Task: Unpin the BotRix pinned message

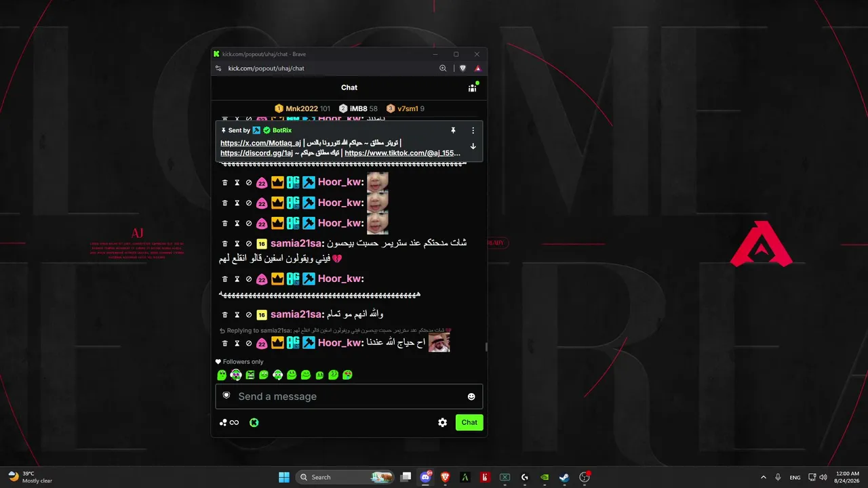Action: coord(453,130)
